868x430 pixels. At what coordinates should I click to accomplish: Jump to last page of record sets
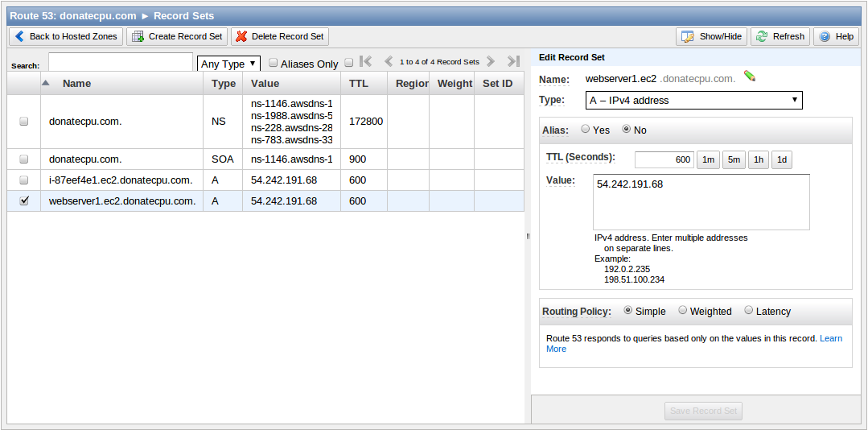[514, 61]
